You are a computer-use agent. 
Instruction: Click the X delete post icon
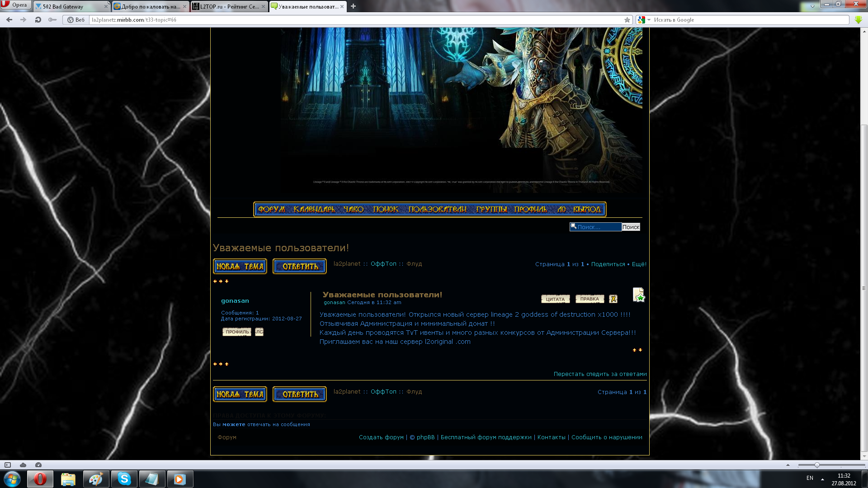point(613,299)
